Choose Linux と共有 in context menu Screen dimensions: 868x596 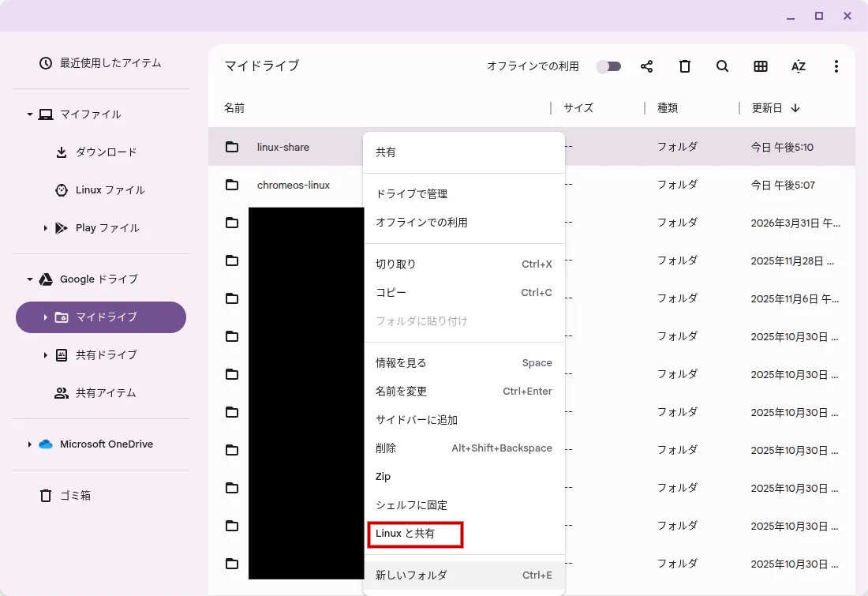coord(464,534)
